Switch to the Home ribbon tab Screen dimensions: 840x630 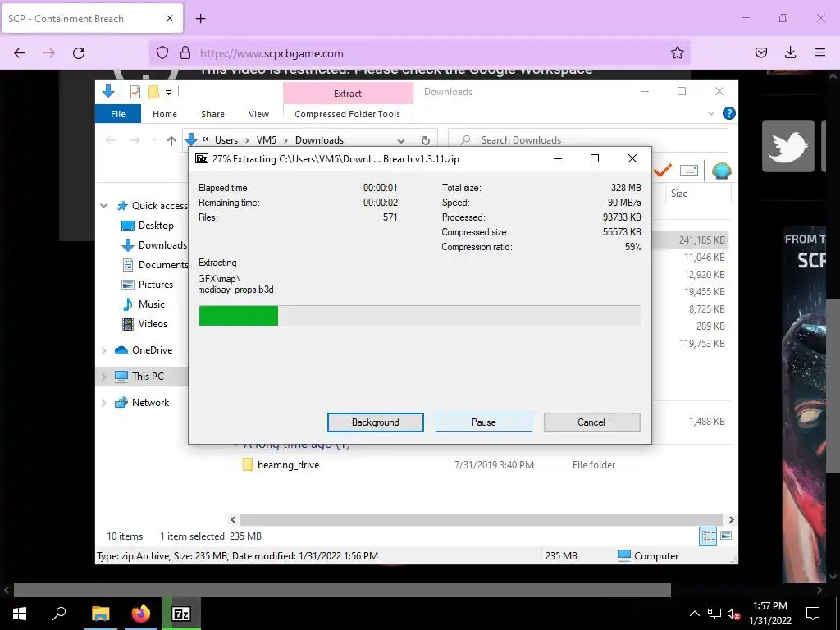[x=164, y=114]
